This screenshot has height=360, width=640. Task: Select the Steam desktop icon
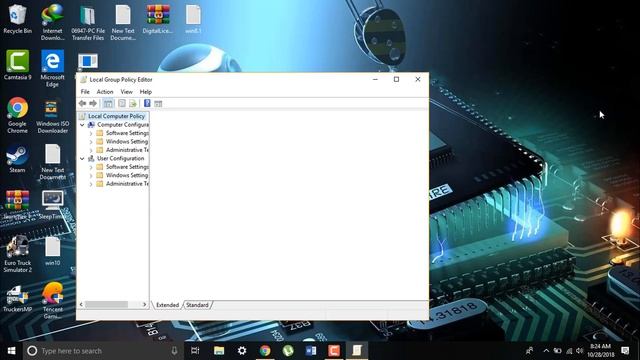(x=17, y=159)
